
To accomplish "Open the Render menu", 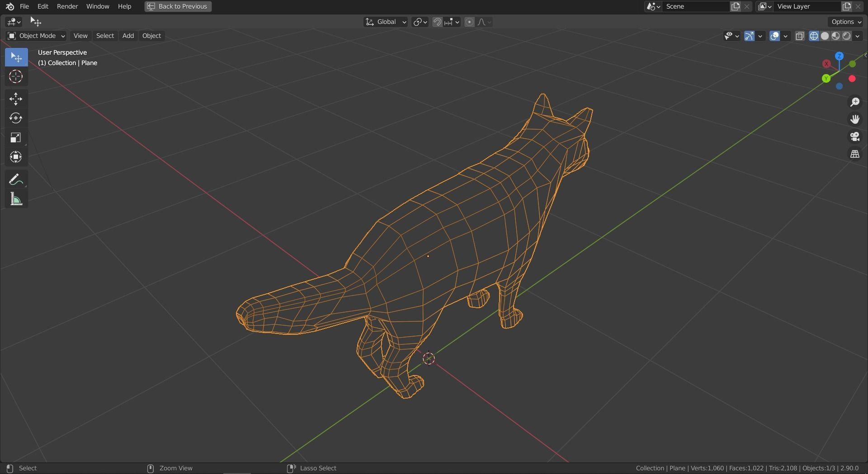I will pos(67,6).
